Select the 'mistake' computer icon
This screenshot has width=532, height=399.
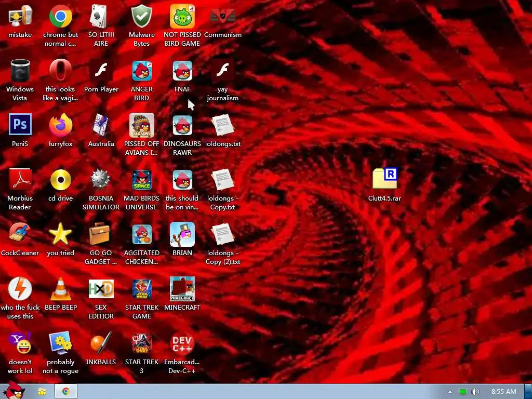point(20,16)
